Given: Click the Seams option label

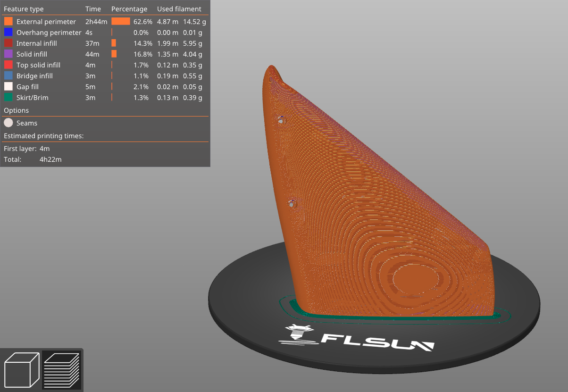Looking at the screenshot, I should click(27, 123).
